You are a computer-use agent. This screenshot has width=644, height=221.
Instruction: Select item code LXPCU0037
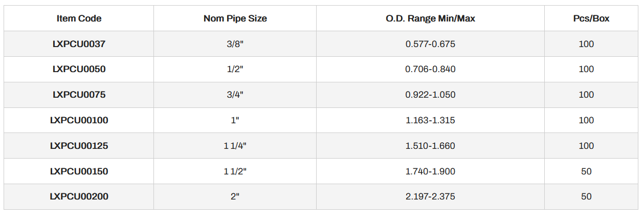point(79,44)
